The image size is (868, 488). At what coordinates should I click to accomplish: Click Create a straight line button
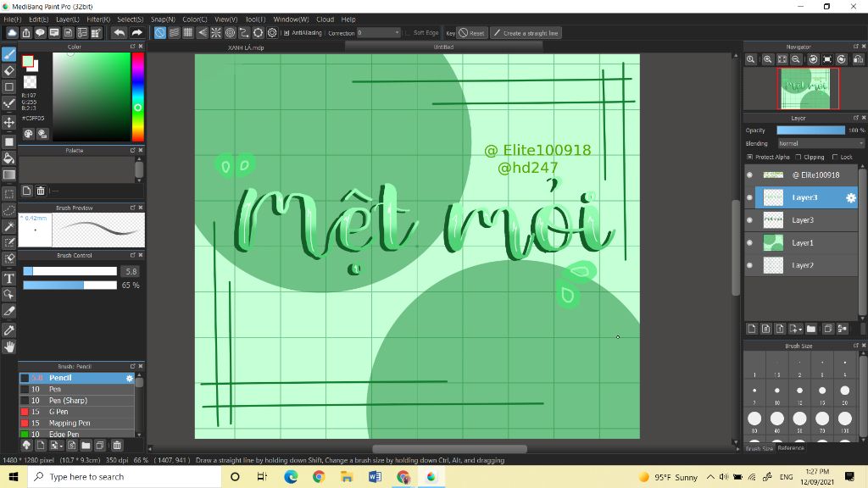(526, 33)
